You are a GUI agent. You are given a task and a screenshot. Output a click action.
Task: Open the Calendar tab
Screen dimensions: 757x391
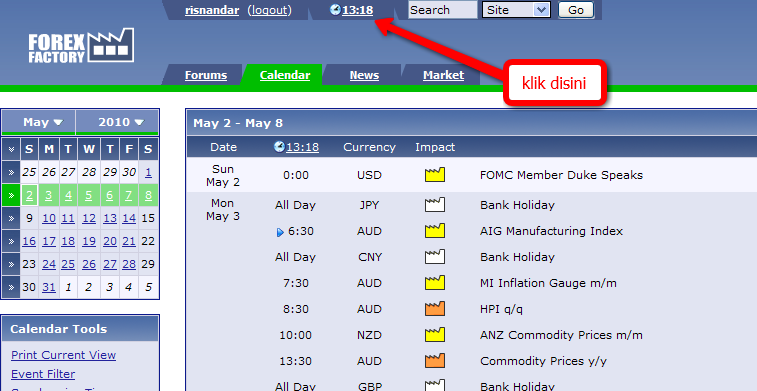click(x=285, y=75)
